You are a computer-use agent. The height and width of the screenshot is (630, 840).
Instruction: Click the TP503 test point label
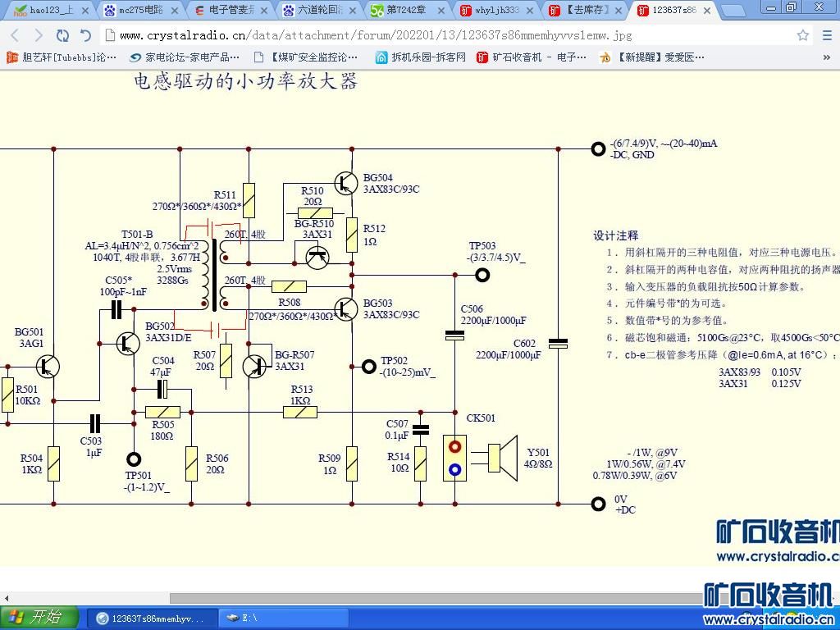pos(482,246)
